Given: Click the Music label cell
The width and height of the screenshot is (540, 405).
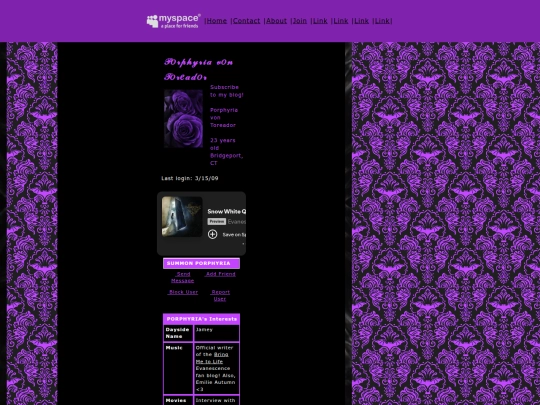Looking at the screenshot, I should (178, 368).
